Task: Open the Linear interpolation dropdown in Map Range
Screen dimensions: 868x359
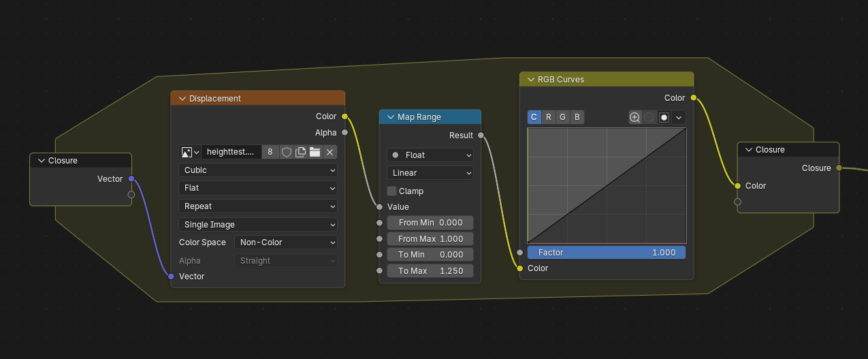Action: pos(430,173)
